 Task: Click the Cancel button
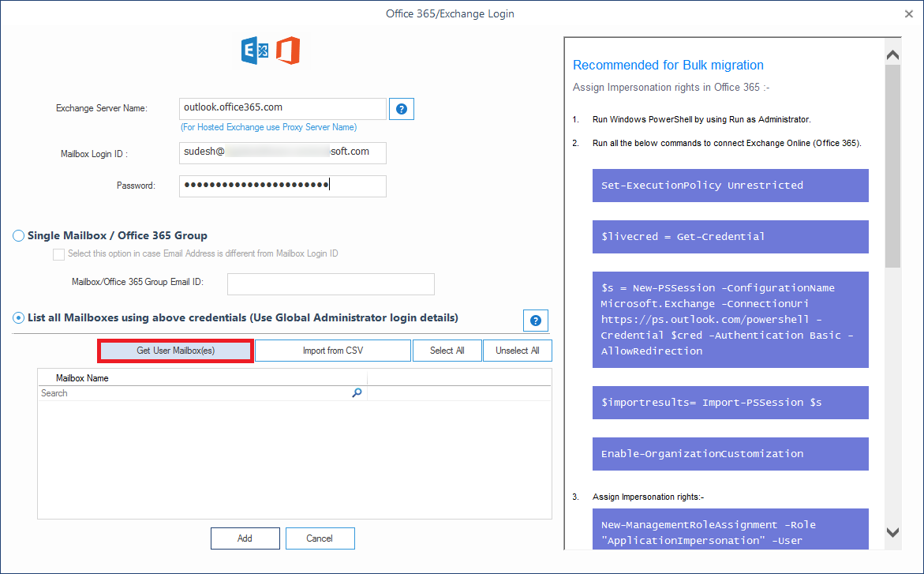click(320, 538)
